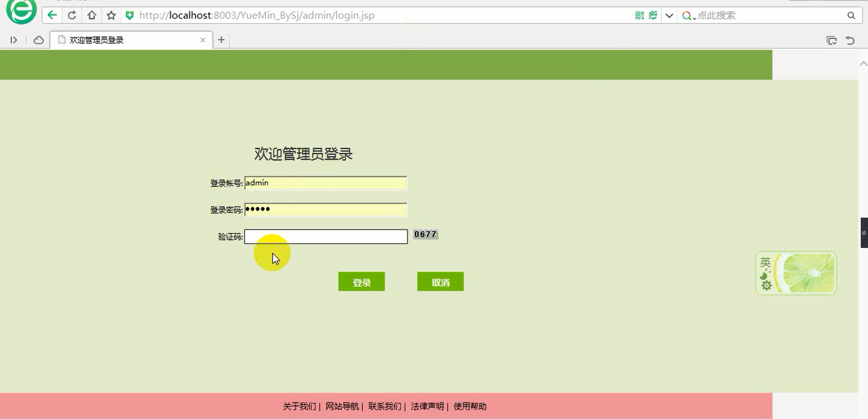Open the 关于我们 footer link
This screenshot has width=868, height=419.
pos(299,406)
